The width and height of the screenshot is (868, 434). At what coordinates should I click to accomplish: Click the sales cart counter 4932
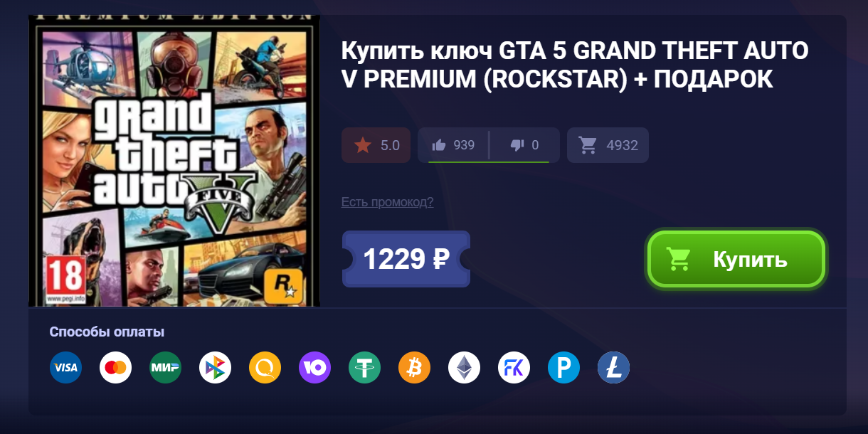pos(608,145)
